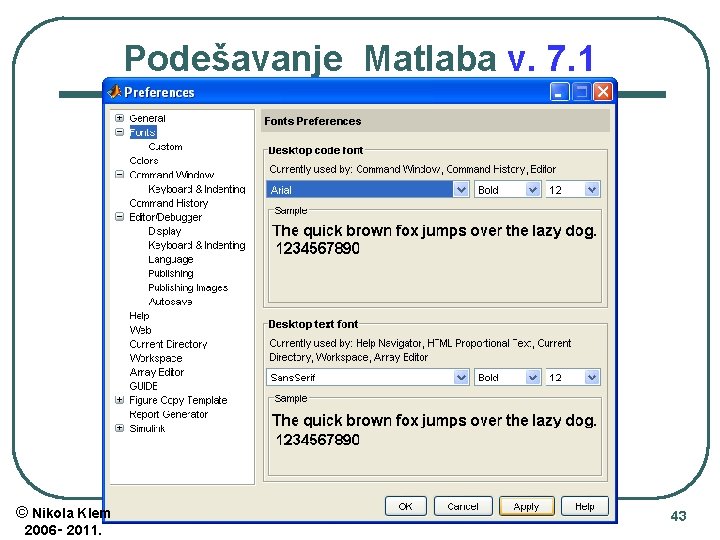The width and height of the screenshot is (720, 540).
Task: Select General in preferences tree
Action: click(147, 118)
